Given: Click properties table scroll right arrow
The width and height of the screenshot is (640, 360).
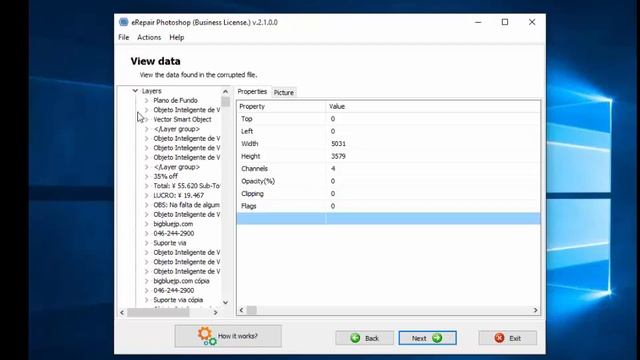Looking at the screenshot, I should pos(536,310).
